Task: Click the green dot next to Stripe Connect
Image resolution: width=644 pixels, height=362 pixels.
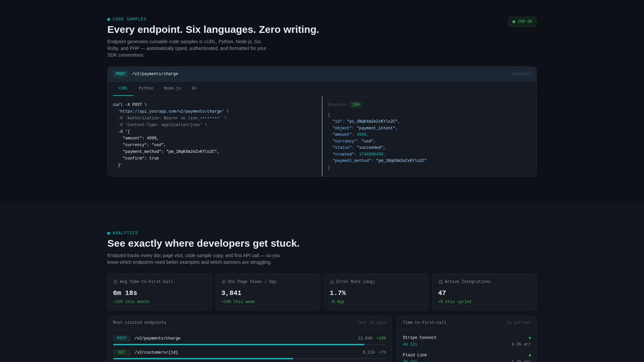Action: (530, 338)
